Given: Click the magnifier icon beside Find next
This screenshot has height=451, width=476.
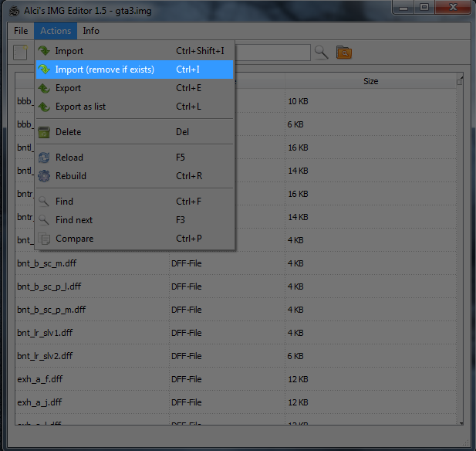Looking at the screenshot, I should (x=44, y=220).
